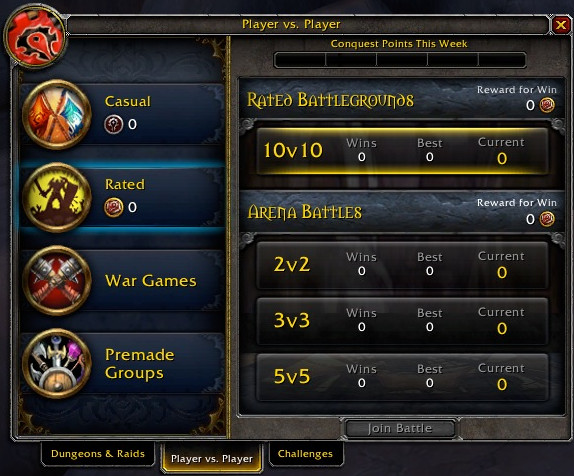Select the 2v2 arena bracket
The width and height of the screenshot is (574, 476).
click(402, 265)
